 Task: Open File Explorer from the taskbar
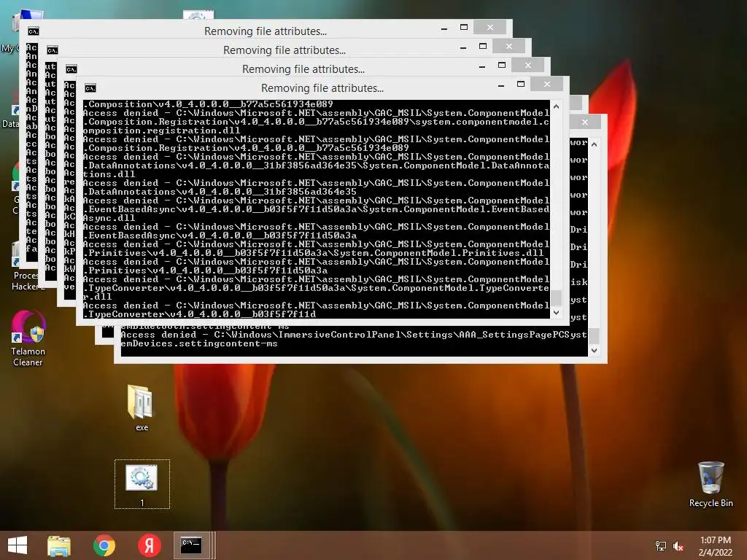59,545
